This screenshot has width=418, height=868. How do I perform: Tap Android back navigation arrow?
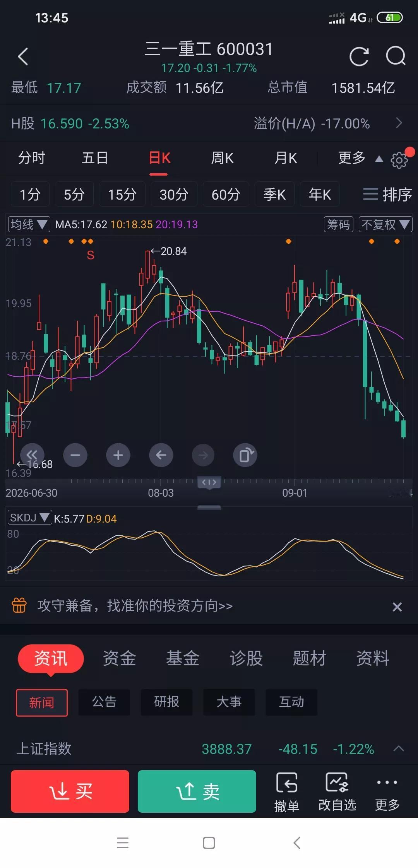pos(297,842)
